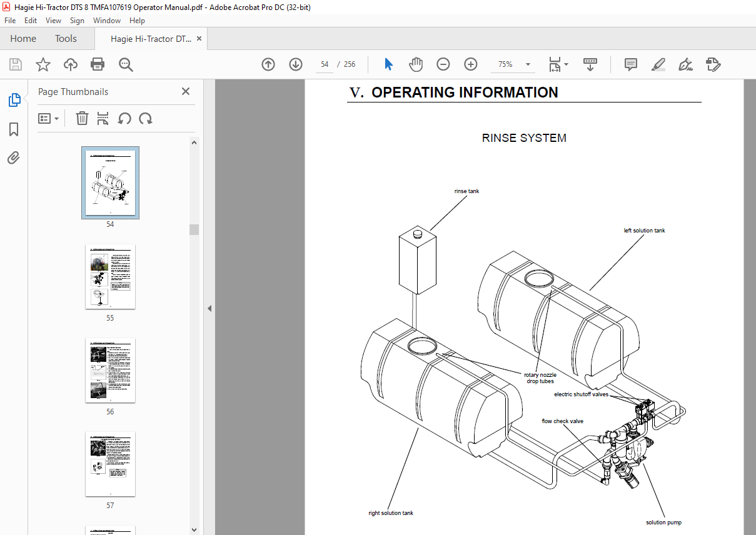
Task: Open the Page Thumbnails sidebar panel
Action: (14, 100)
